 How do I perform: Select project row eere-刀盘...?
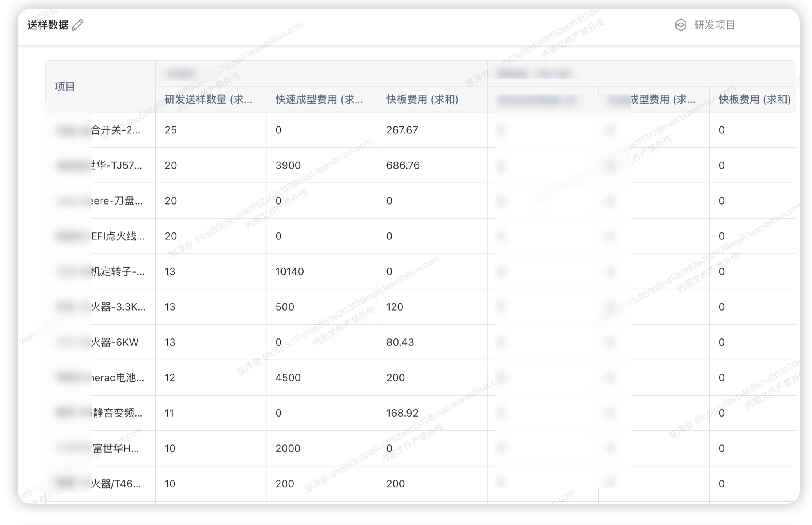117,201
